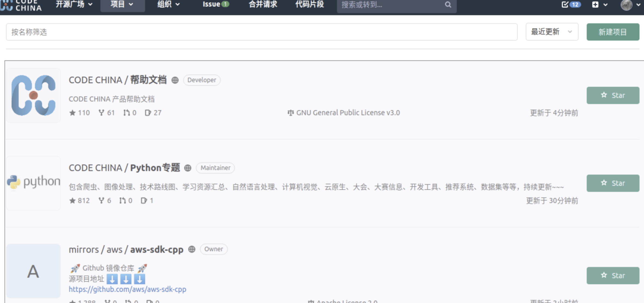Go to the 合并请求 menu item

[x=263, y=4]
